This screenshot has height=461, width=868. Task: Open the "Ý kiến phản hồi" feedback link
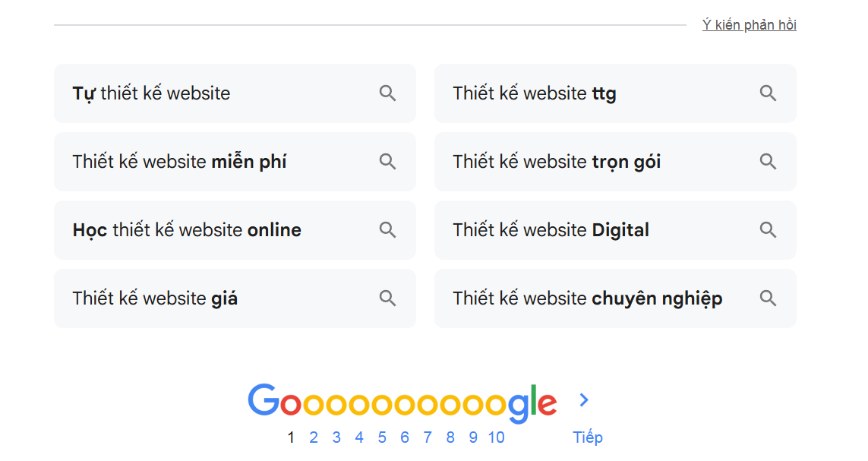click(x=750, y=24)
